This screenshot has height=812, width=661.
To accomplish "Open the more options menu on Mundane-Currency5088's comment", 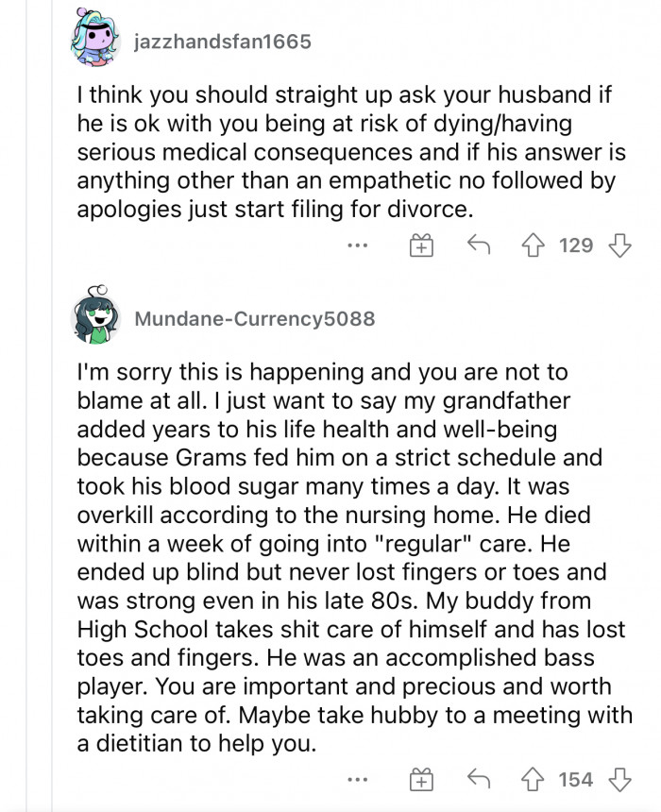I will (x=357, y=780).
